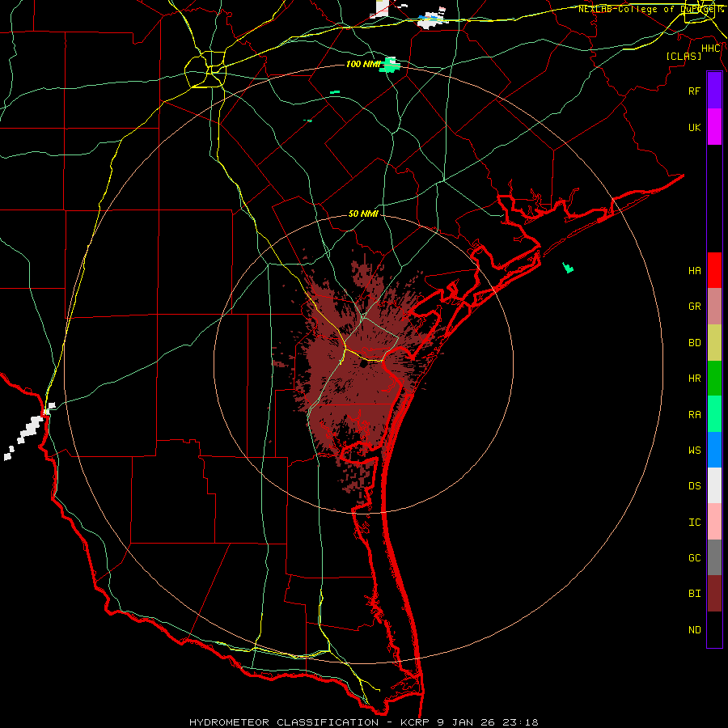
Task: Click the HR green legend swatch
Action: (714, 379)
